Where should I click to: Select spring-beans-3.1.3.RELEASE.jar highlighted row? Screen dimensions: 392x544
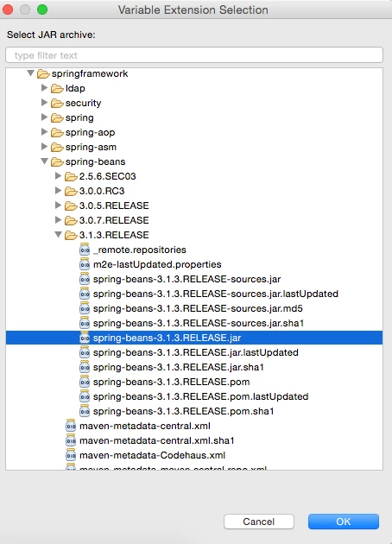tap(194, 338)
